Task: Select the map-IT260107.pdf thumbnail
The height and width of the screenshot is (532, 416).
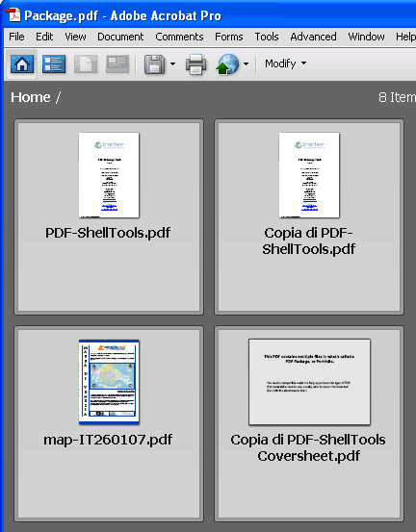Action: point(109,382)
